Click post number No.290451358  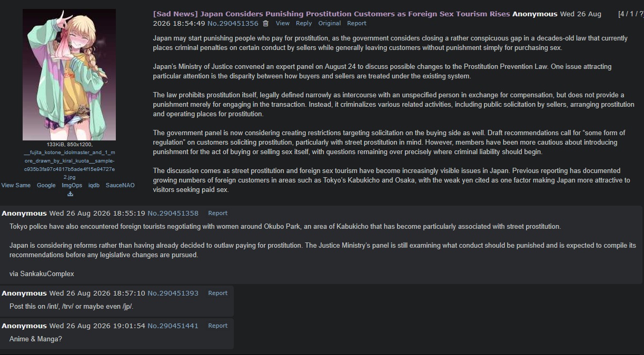(173, 213)
